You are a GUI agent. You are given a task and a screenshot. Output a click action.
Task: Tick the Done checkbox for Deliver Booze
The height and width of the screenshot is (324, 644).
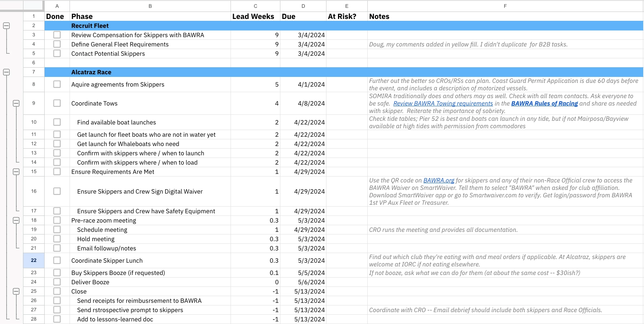click(57, 282)
